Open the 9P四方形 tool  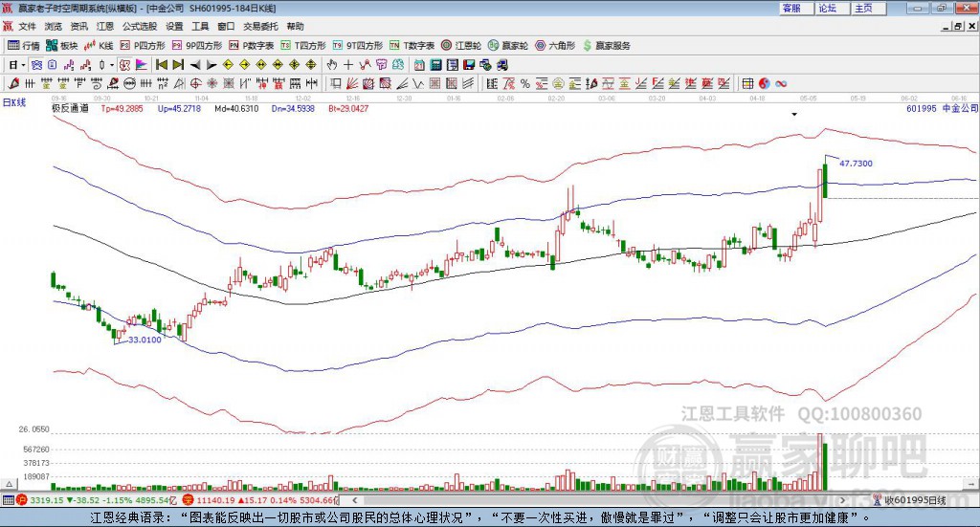click(197, 46)
